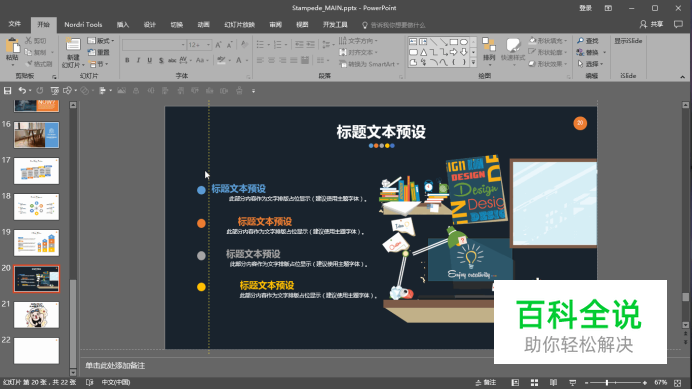Open the font size dropdown
Viewport: 692px width, 389px height.
[x=208, y=45]
